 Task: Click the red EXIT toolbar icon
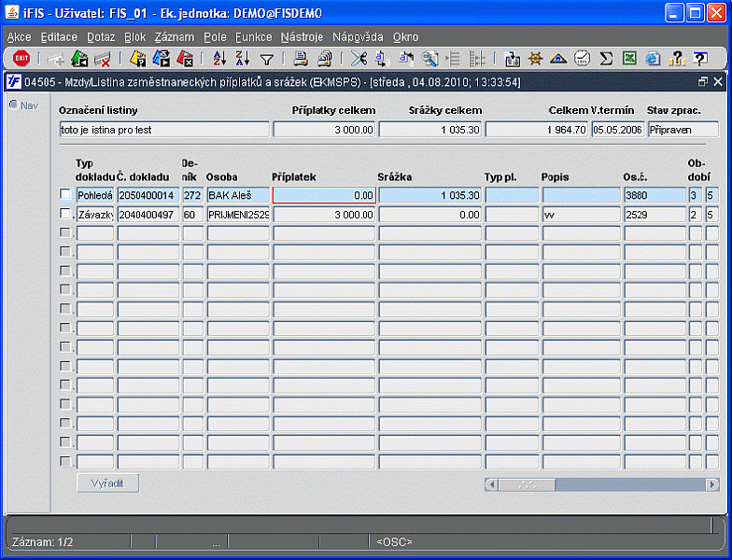(21, 59)
